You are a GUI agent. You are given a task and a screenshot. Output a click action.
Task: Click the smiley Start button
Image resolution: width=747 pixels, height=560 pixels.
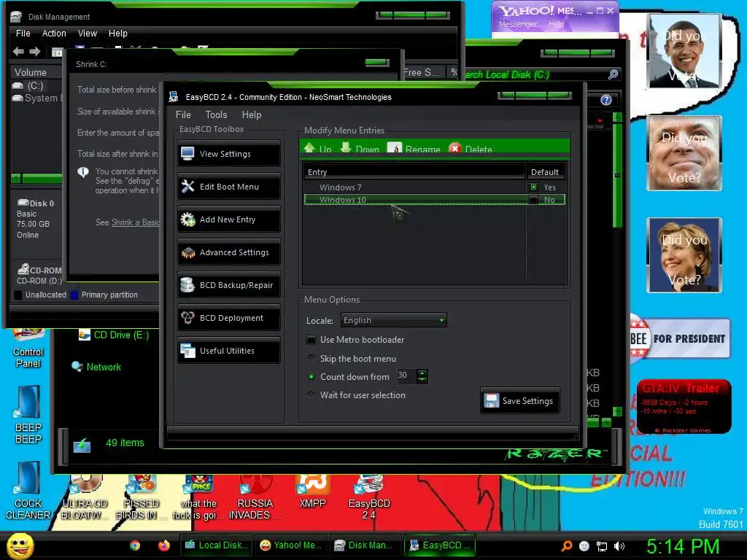click(20, 545)
